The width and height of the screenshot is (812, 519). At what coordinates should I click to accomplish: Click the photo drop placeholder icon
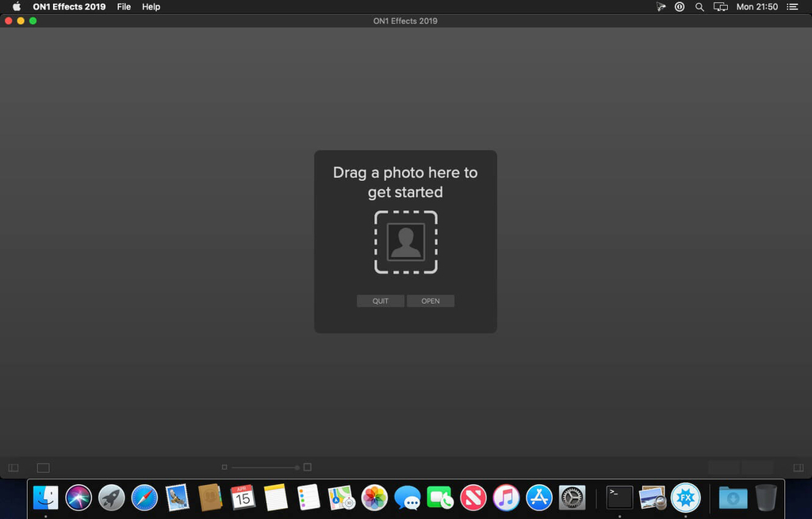(406, 242)
